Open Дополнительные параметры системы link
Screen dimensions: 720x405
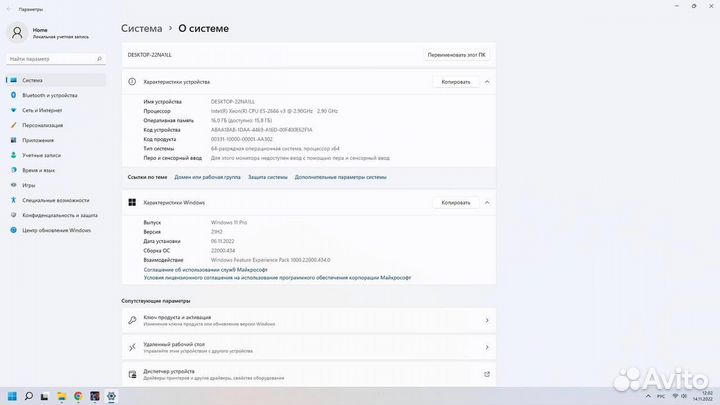click(340, 177)
